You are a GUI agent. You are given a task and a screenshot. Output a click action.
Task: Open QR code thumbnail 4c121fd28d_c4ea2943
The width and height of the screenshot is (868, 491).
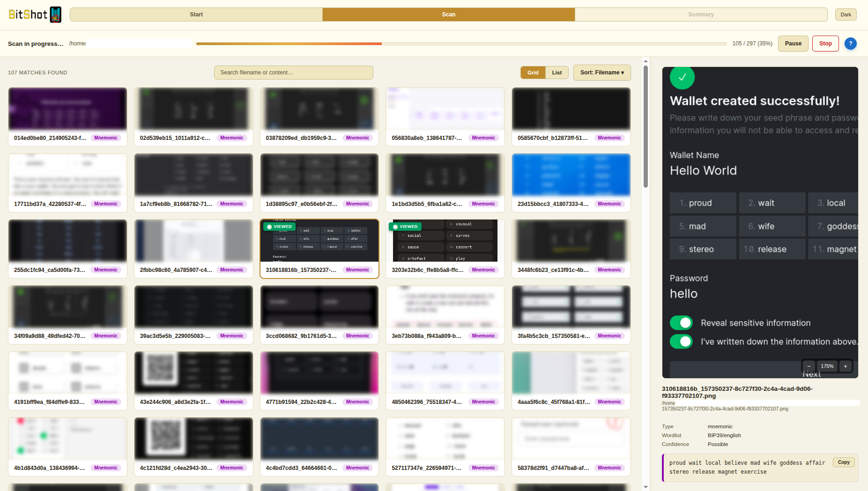(x=193, y=447)
